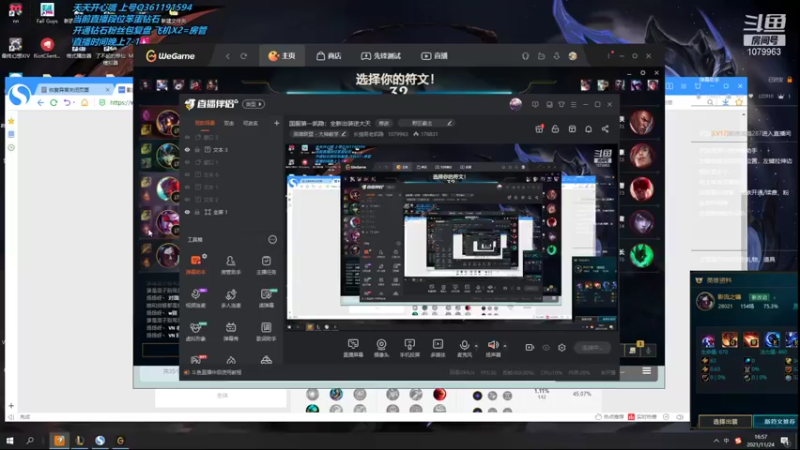
Task: Open Sogou browser from taskbar
Action: (100, 440)
